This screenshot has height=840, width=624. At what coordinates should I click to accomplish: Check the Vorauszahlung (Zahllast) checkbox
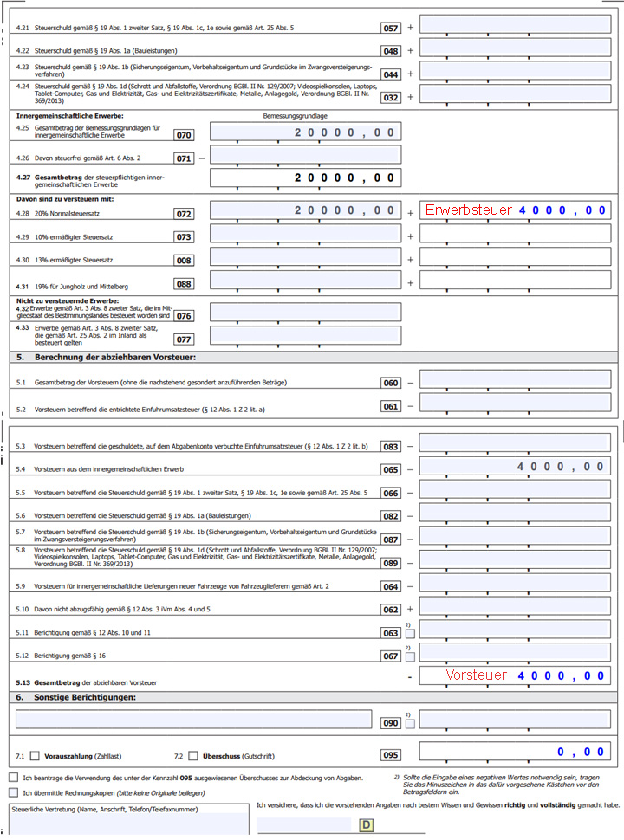pos(35,756)
